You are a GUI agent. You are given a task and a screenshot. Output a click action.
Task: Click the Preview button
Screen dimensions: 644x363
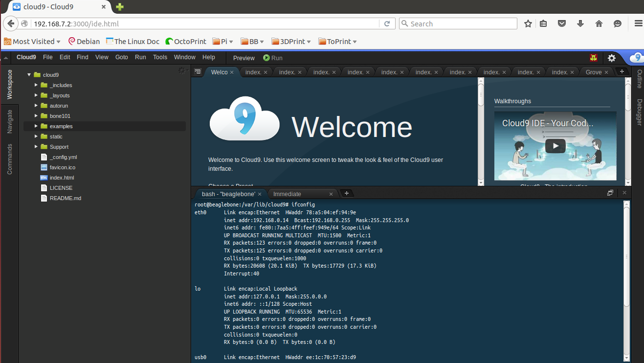click(244, 58)
